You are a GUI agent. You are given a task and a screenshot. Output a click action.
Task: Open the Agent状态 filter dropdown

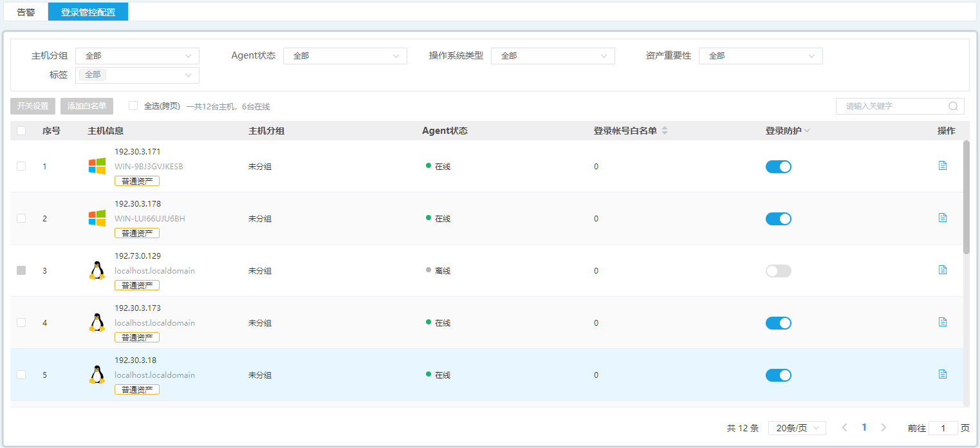pos(345,56)
